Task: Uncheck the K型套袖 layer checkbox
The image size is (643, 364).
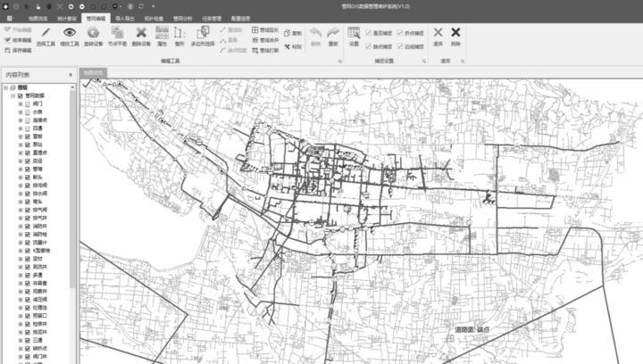Action: 28,251
